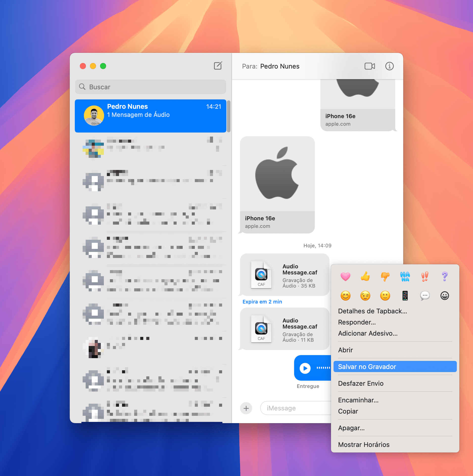Click the Hoje, 14:09 timestamp

(x=317, y=246)
